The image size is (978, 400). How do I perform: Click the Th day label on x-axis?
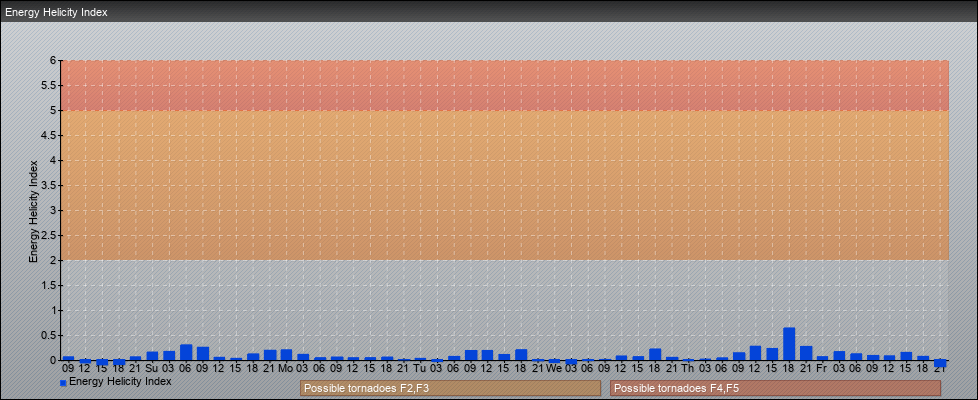pyautogui.click(x=688, y=368)
